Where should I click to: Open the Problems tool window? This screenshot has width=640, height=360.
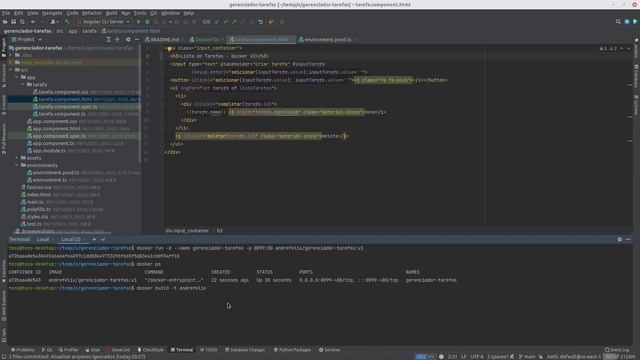tap(22, 350)
